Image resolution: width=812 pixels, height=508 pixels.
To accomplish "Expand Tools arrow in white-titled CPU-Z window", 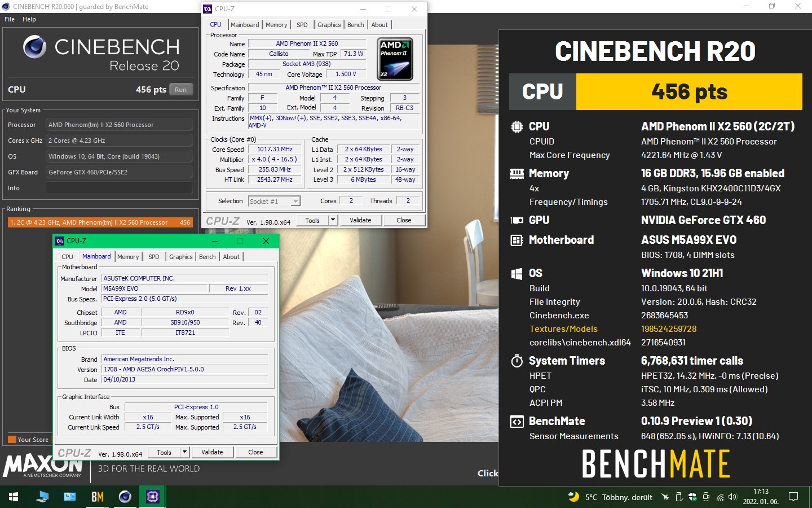I will tap(333, 220).
